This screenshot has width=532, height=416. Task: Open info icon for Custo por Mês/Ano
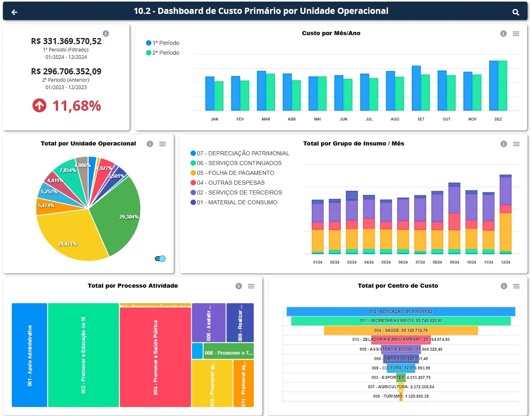503,34
